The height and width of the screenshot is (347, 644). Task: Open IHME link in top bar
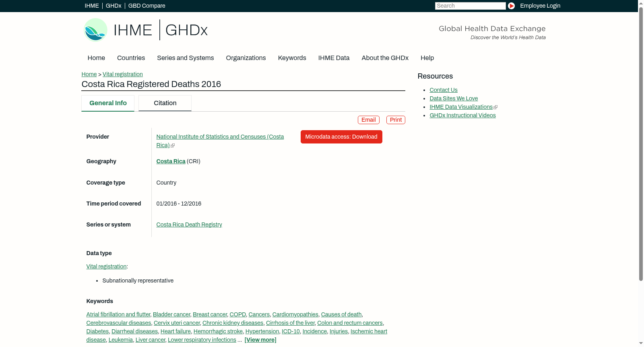[92, 6]
